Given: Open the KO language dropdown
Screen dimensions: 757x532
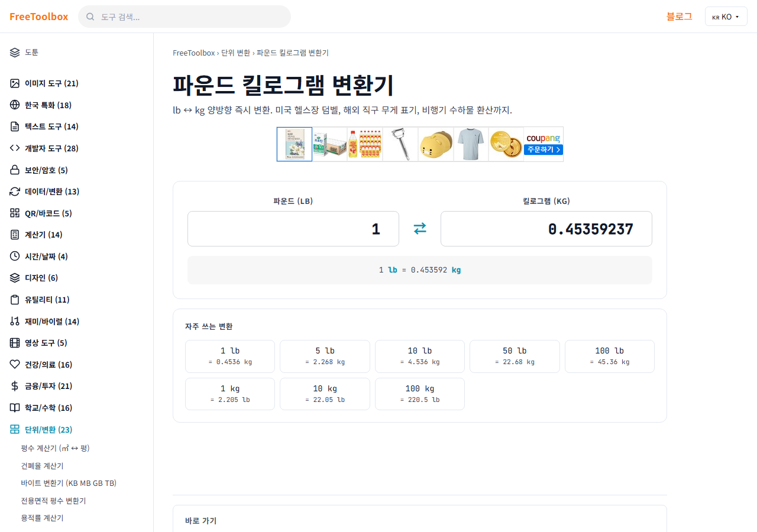Looking at the screenshot, I should (726, 17).
